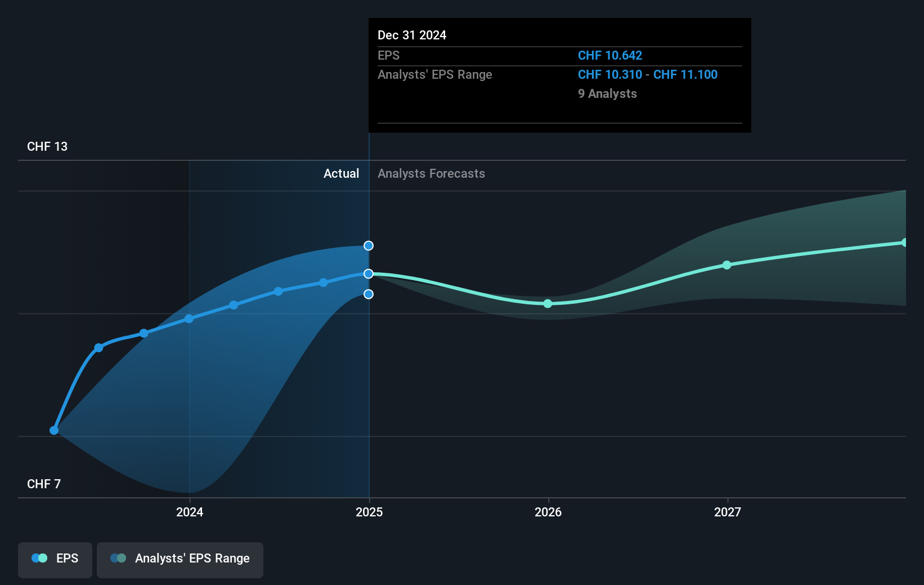Click the CHF 13 axis label
Viewport: 924px width, 585px height.
click(47, 146)
